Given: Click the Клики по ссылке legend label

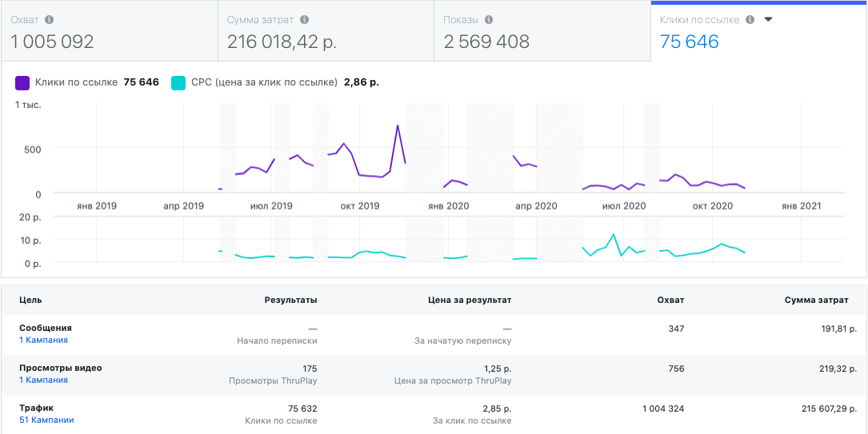Looking at the screenshot, I should click(x=76, y=82).
